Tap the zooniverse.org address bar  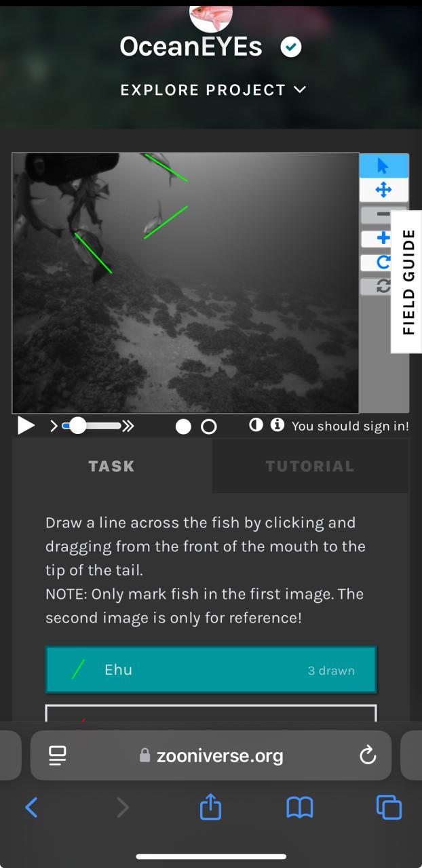211,755
